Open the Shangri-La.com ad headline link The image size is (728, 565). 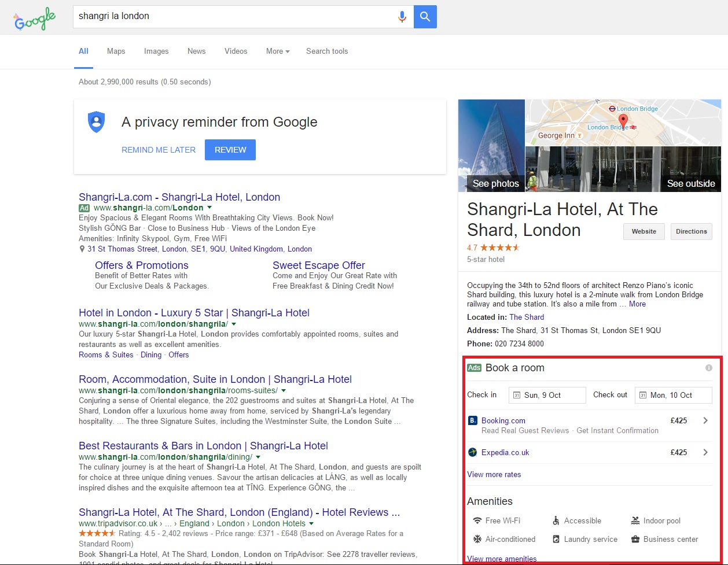pyautogui.click(x=179, y=197)
